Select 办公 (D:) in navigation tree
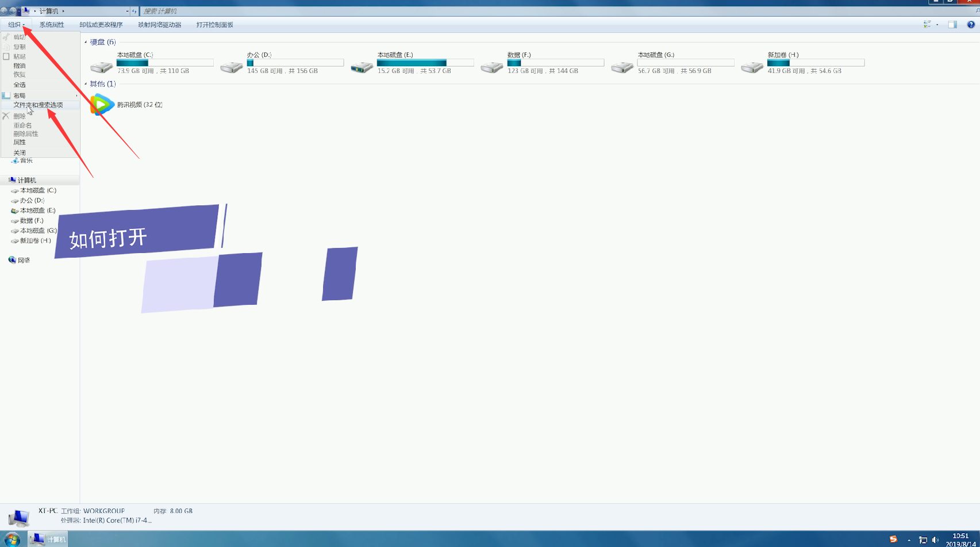The width and height of the screenshot is (980, 547). click(x=32, y=201)
